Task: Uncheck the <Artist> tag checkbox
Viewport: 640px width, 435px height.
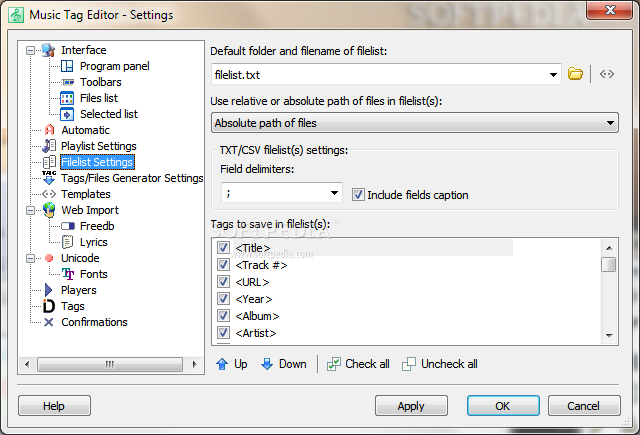Action: 223,333
